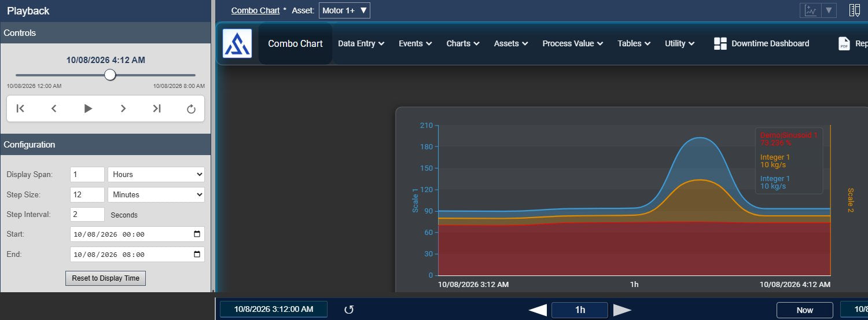Click the time range refresh icon

click(x=349, y=310)
